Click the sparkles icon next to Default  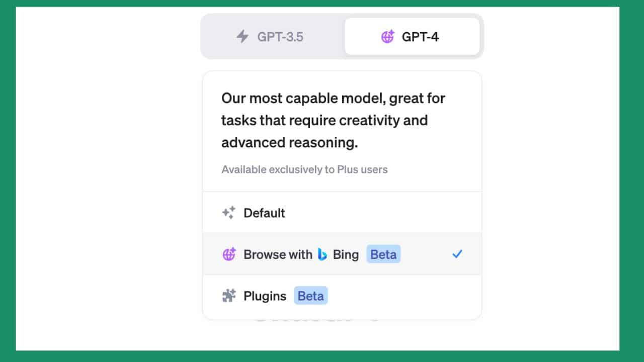[x=229, y=213]
